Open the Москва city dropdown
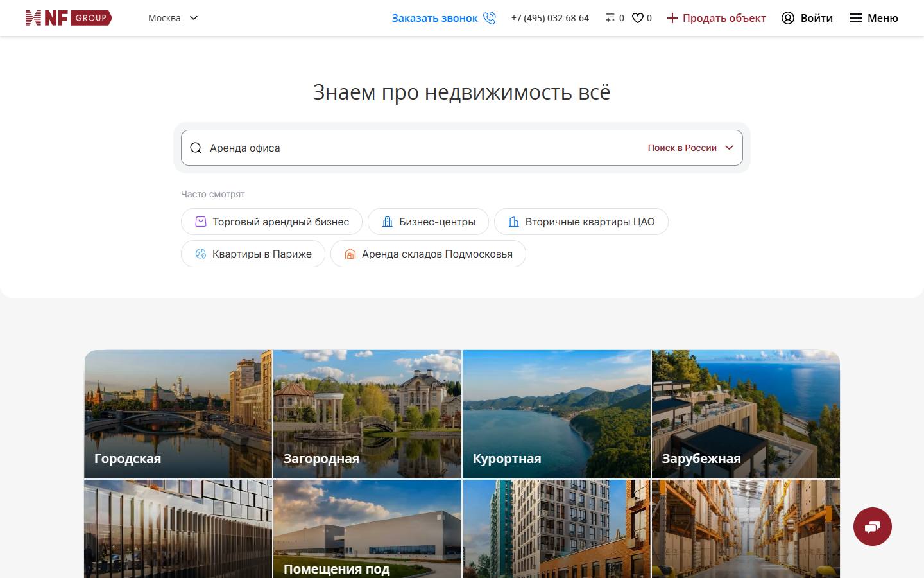This screenshot has height=578, width=924. point(173,18)
